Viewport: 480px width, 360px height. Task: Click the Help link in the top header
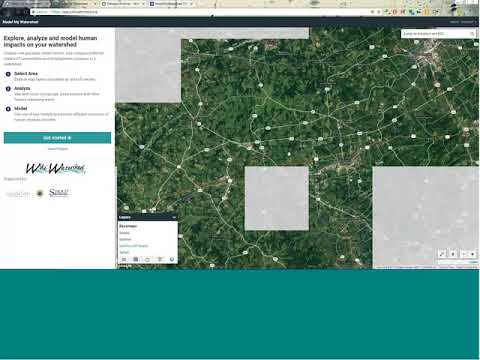coord(454,22)
